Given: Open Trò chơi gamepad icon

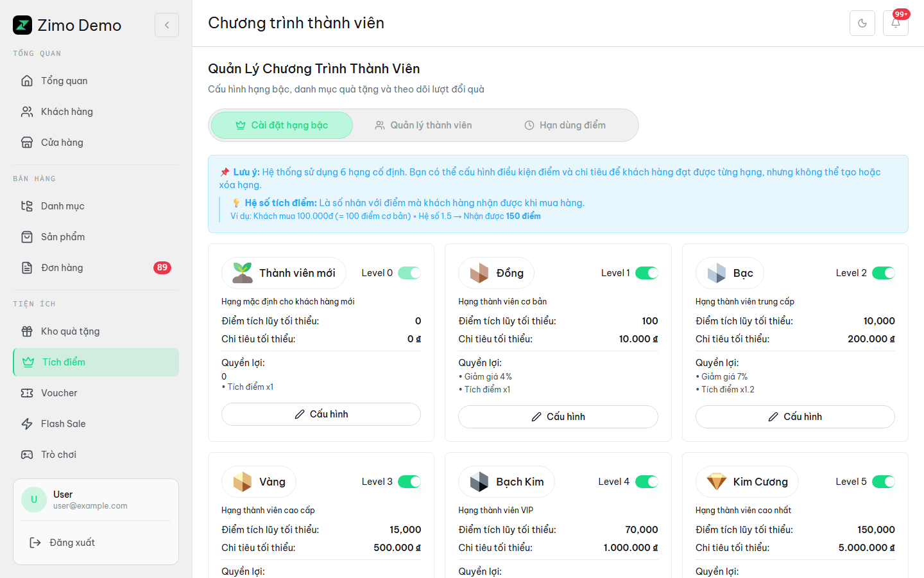Looking at the screenshot, I should 27,455.
